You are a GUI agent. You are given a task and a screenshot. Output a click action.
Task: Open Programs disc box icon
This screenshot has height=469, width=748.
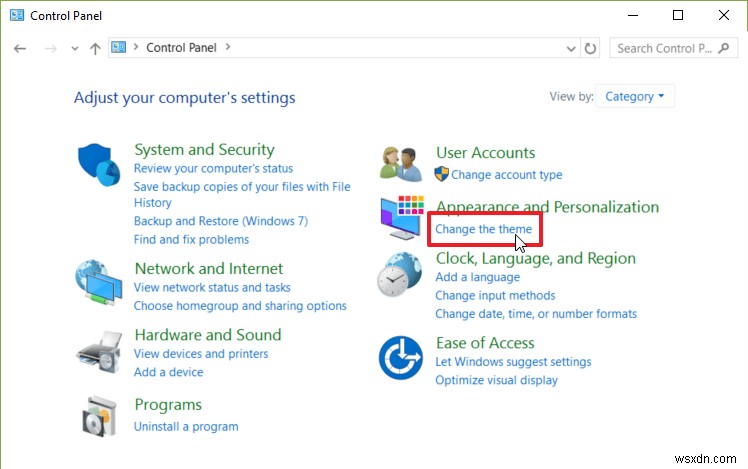[x=99, y=416]
